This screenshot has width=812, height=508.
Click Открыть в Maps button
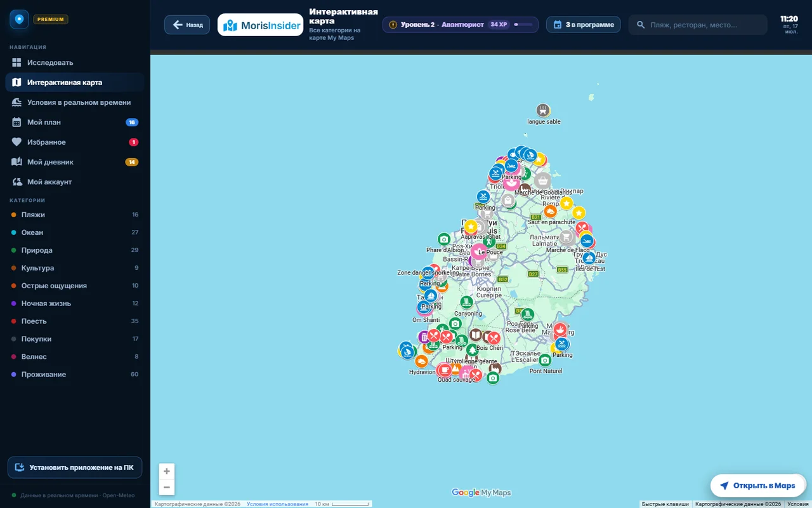[x=757, y=486]
